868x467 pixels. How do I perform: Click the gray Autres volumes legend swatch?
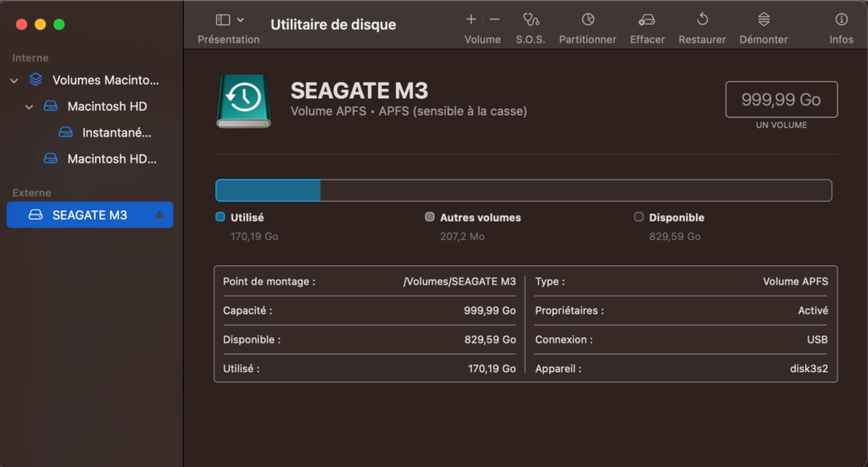pyautogui.click(x=430, y=217)
